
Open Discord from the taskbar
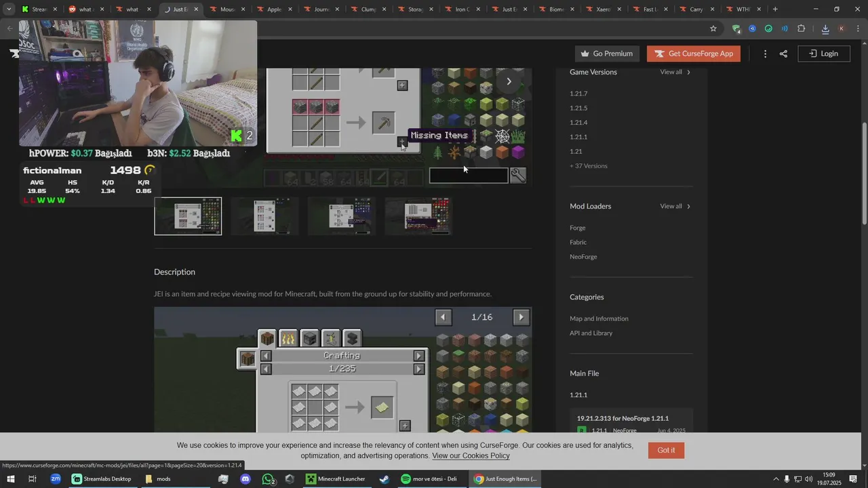(x=245, y=479)
